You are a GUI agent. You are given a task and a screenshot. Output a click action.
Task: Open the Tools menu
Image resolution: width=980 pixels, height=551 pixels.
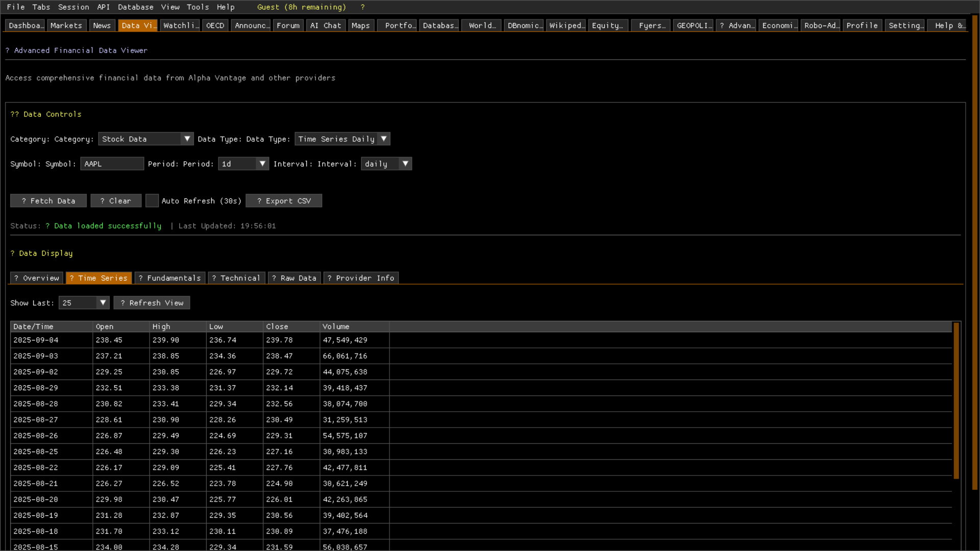point(198,7)
